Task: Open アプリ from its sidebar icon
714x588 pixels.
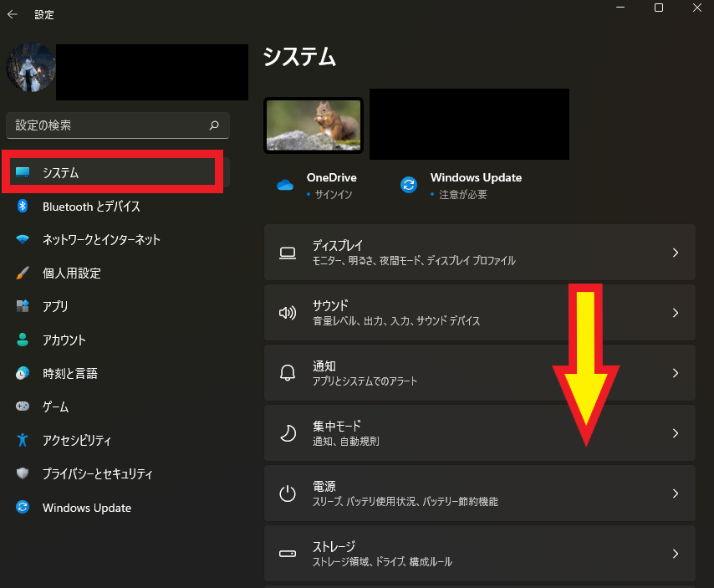Action: pyautogui.click(x=23, y=307)
